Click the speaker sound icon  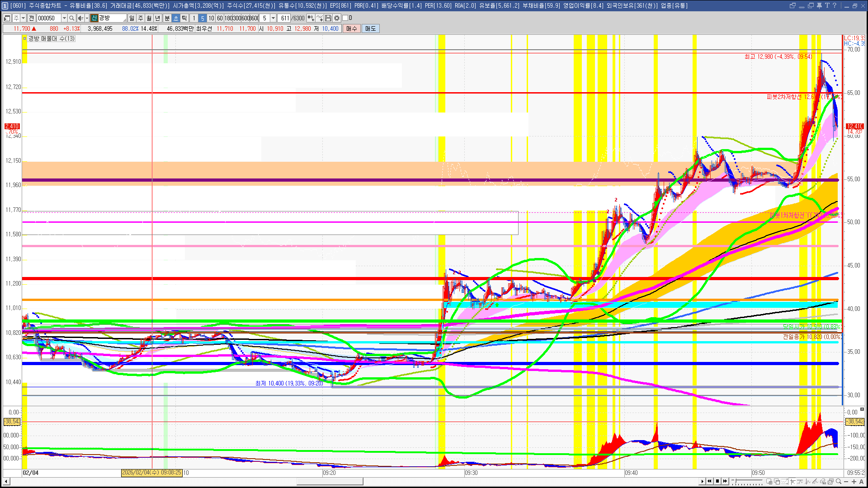point(80,18)
